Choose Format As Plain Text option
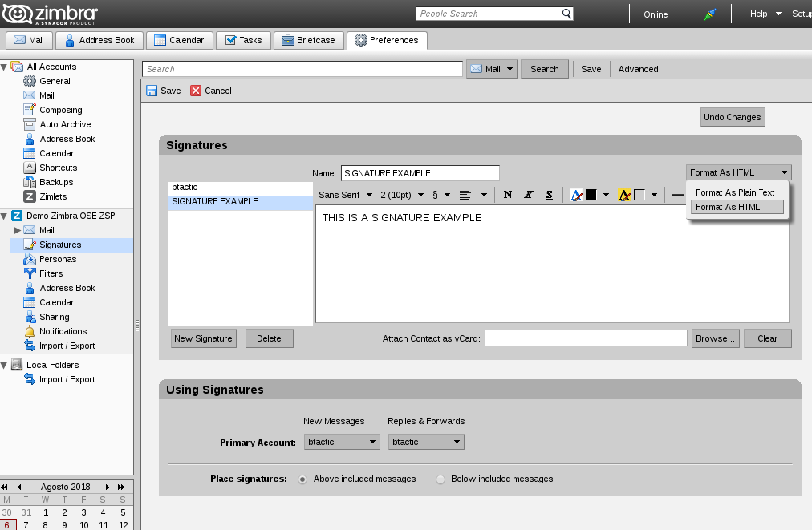This screenshot has height=530, width=812. tap(735, 192)
